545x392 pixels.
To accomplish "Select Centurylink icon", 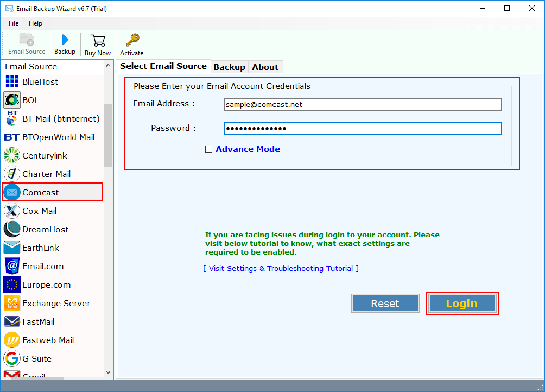I will pyautogui.click(x=12, y=155).
